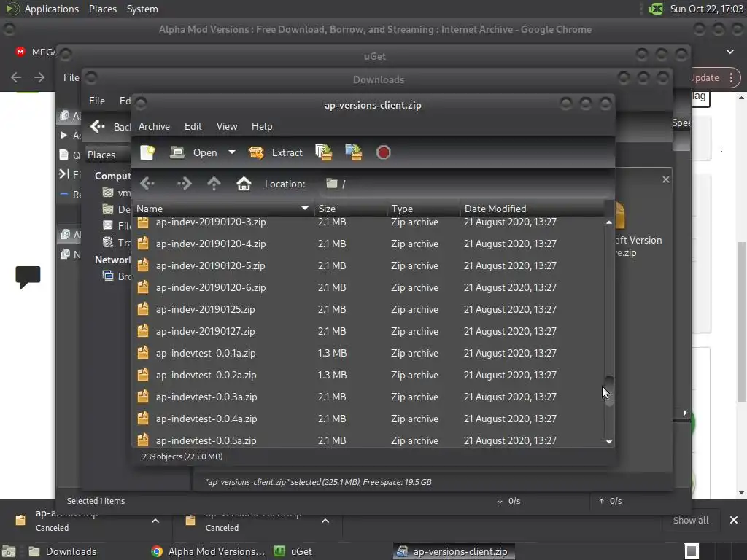Open the Archive menu

coord(154,126)
